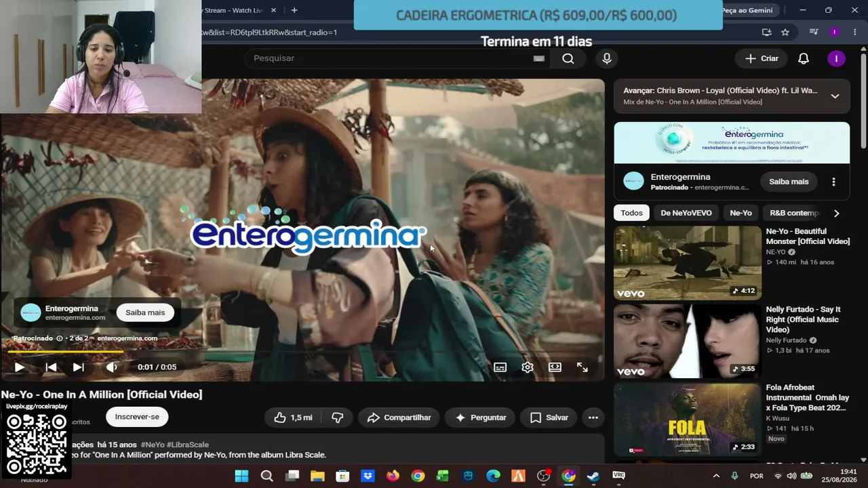Open Chrome media controls icon
Screen dimensions: 868x488
[814, 32]
